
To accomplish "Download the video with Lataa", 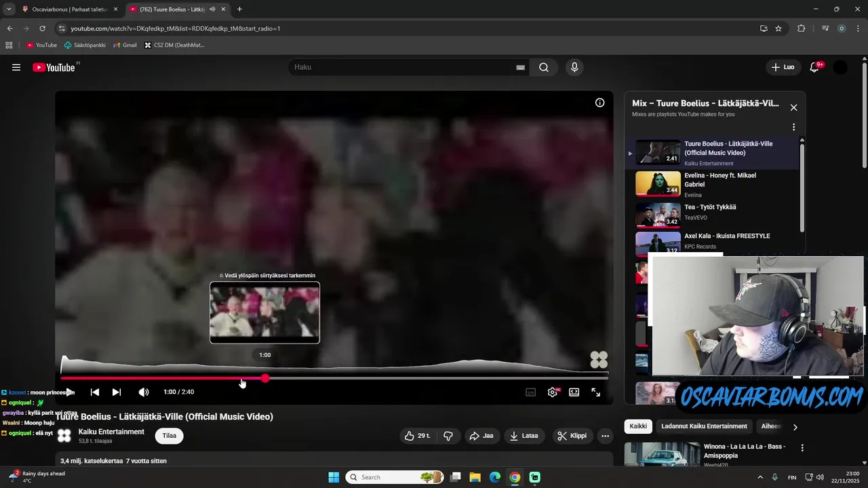I will pyautogui.click(x=524, y=436).
